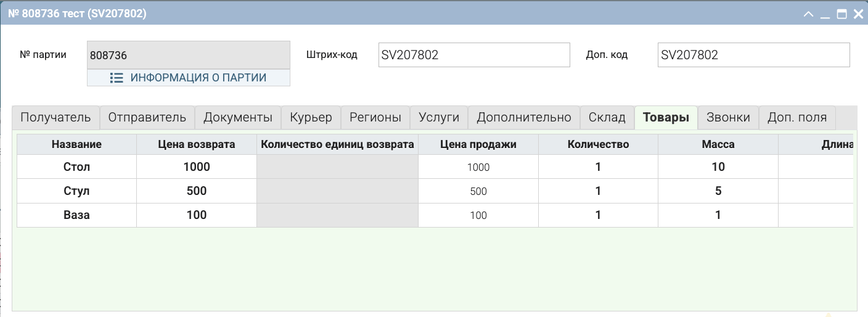Click the Название column header
Viewport: 868px width, 317px height.
pyautogui.click(x=76, y=144)
